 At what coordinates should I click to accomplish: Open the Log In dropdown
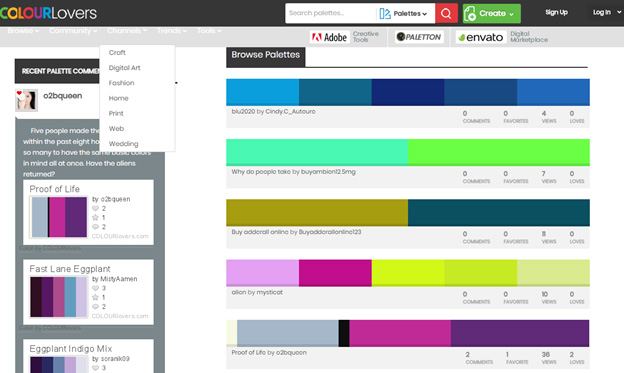tap(606, 12)
